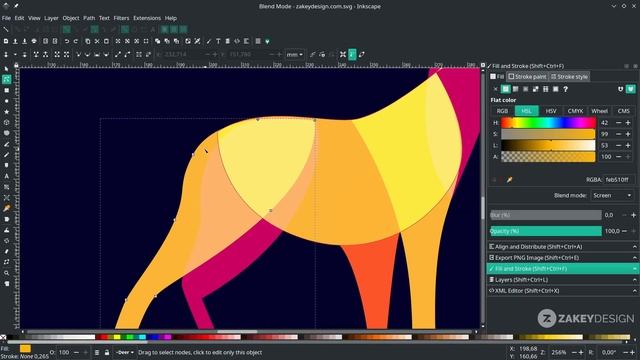
Task: Click the Hue rainbow slider
Action: click(548, 122)
